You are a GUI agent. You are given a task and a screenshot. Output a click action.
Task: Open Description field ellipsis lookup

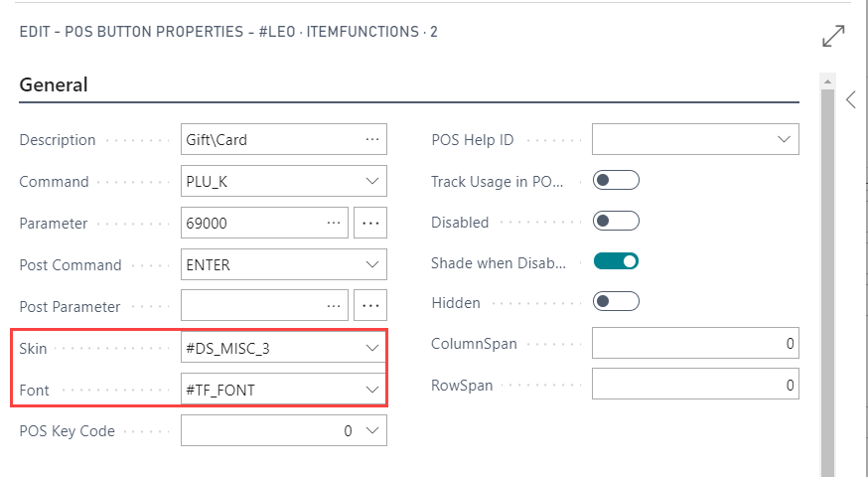pyautogui.click(x=372, y=140)
